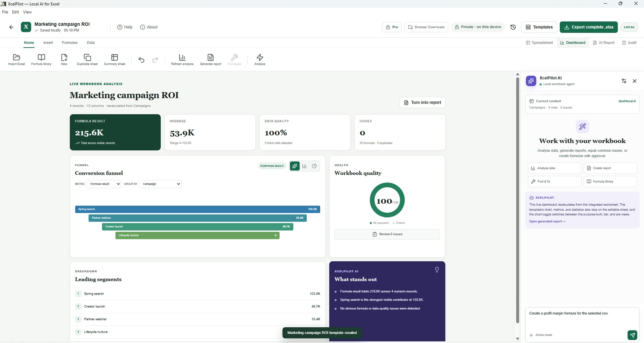Click the Private on this device badge
Screen dimensions: 644x343
[478, 27]
